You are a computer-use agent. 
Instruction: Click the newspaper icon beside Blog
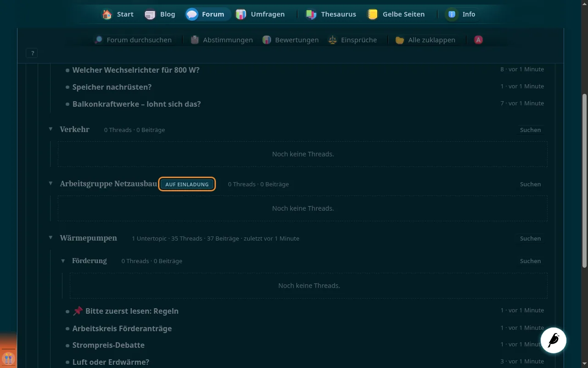(x=150, y=14)
